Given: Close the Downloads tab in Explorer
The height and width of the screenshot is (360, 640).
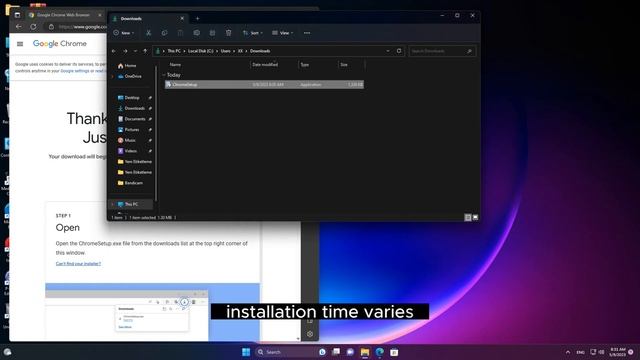Looking at the screenshot, I should pyautogui.click(x=182, y=18).
